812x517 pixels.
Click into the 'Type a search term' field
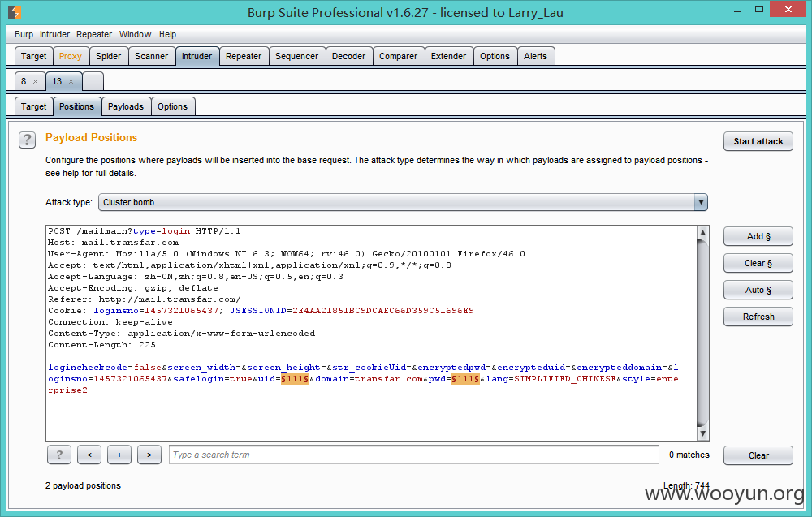click(414, 455)
